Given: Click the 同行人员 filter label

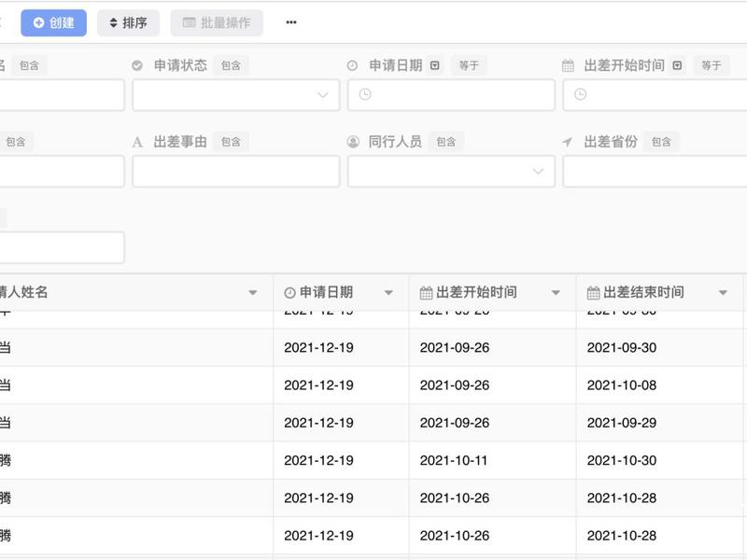Looking at the screenshot, I should tap(395, 142).
